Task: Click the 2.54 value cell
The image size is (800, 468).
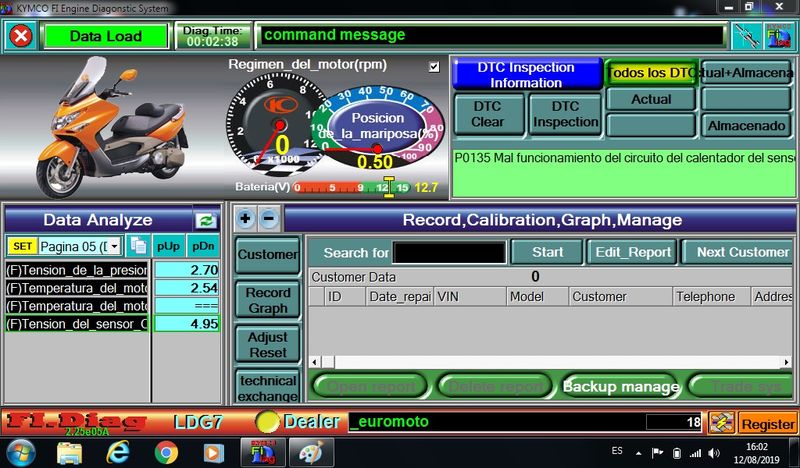Action: point(187,288)
